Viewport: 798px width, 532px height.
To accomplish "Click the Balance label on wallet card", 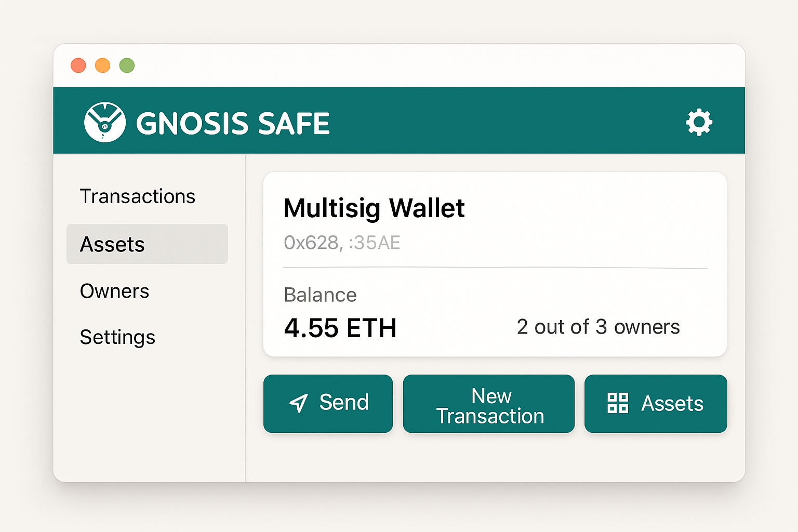I will (320, 295).
